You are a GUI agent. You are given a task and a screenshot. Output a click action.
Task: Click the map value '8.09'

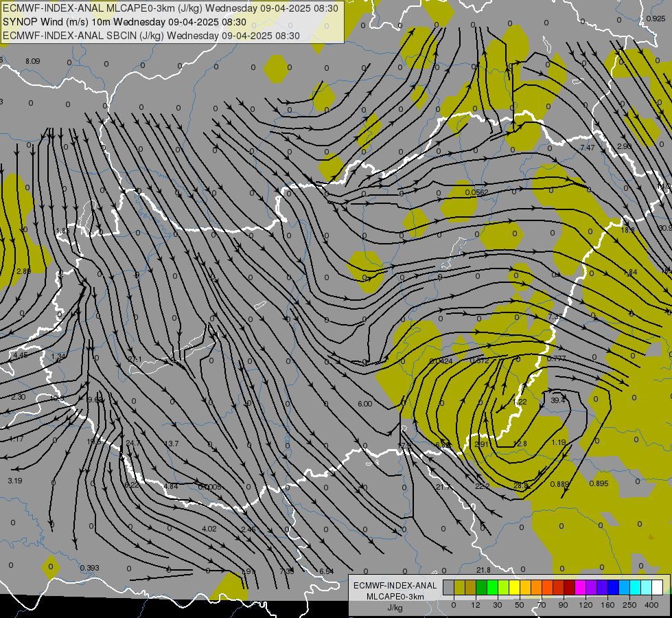point(32,61)
